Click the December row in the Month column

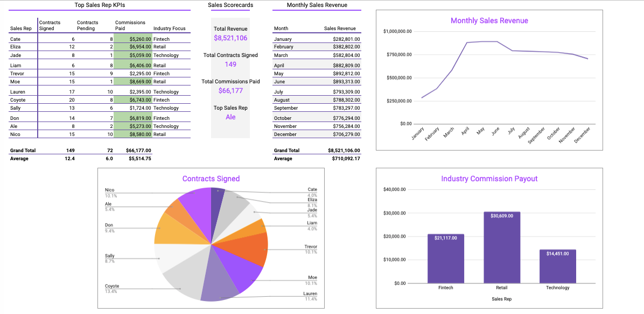click(x=285, y=134)
